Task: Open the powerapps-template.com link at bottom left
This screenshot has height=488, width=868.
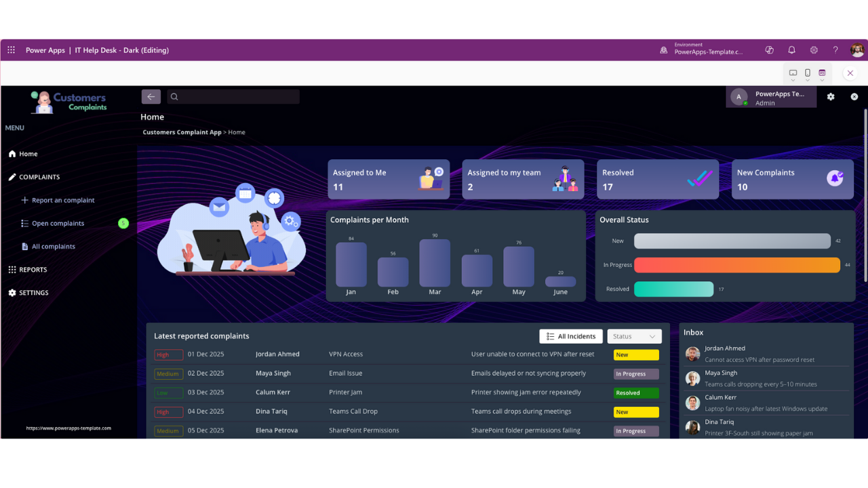Action: pyautogui.click(x=67, y=428)
